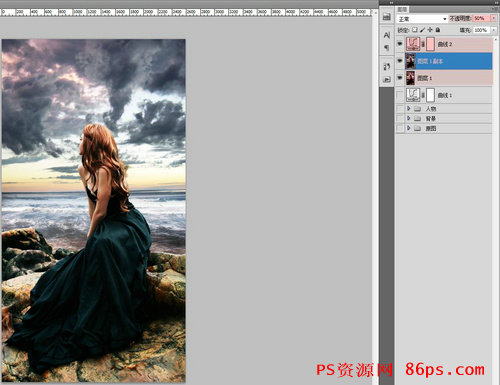Open the collapsed panel icon at top of dock
Image resolution: width=500 pixels, height=385 pixels.
[387, 17]
